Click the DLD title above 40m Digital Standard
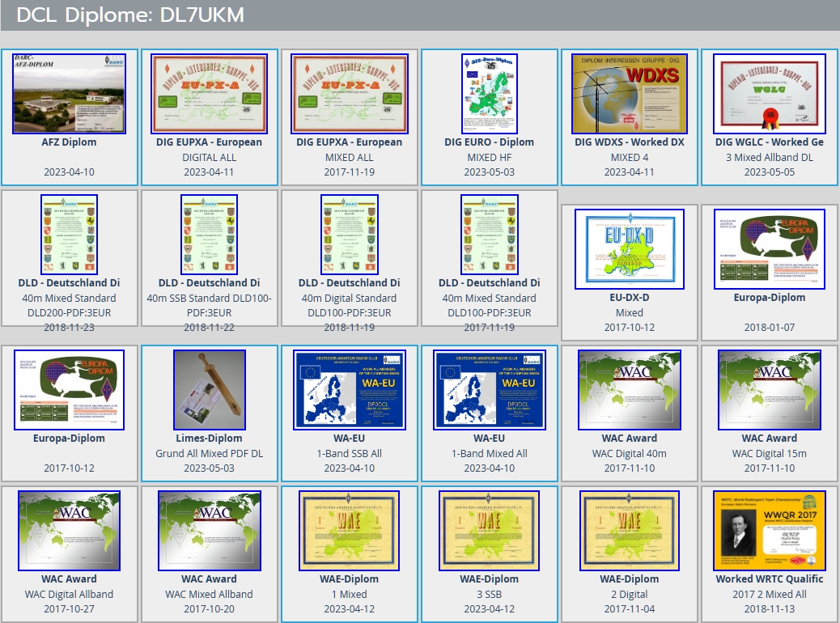This screenshot has width=840, height=623. pyautogui.click(x=350, y=283)
